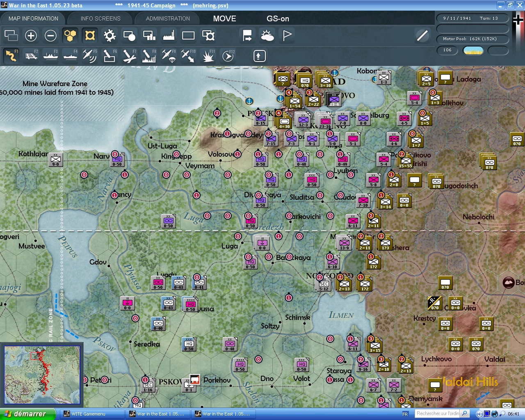Select F9 air transport parachute mode
The width and height of the screenshot is (525, 420).
click(169, 55)
